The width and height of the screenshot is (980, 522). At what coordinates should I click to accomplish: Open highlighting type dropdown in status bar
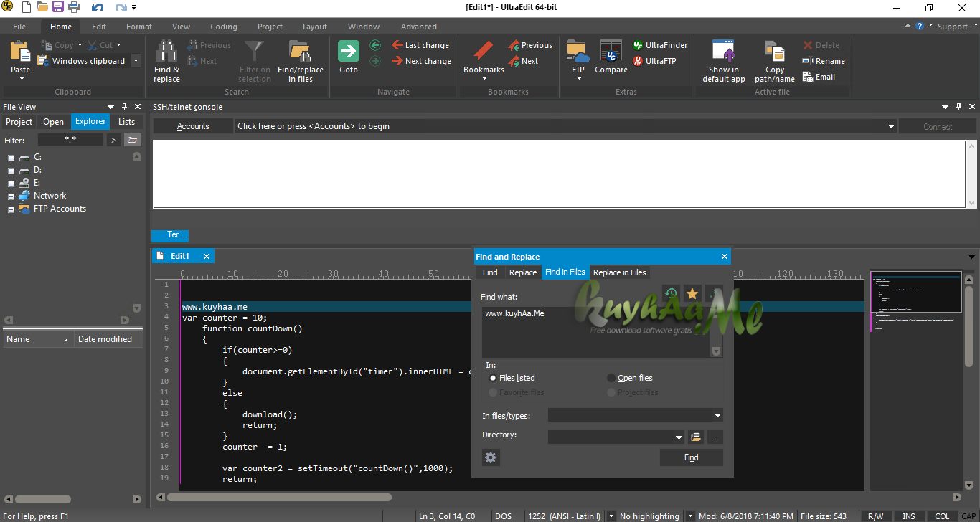click(x=689, y=516)
